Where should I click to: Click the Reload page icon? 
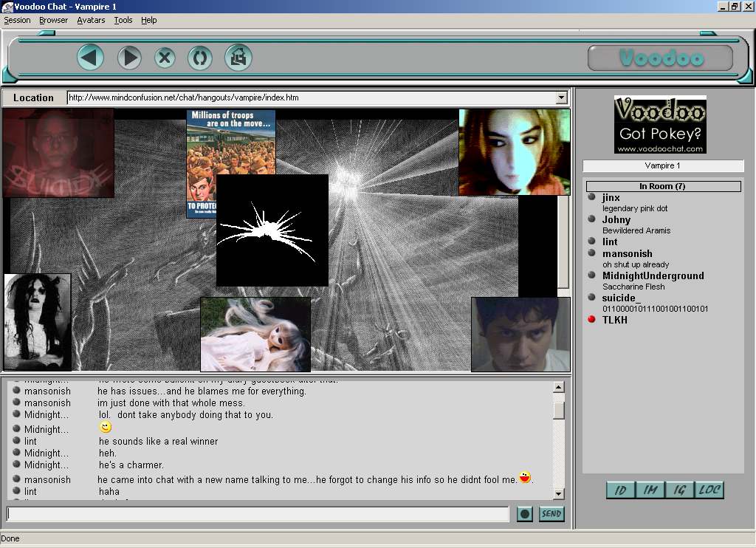pyautogui.click(x=200, y=58)
